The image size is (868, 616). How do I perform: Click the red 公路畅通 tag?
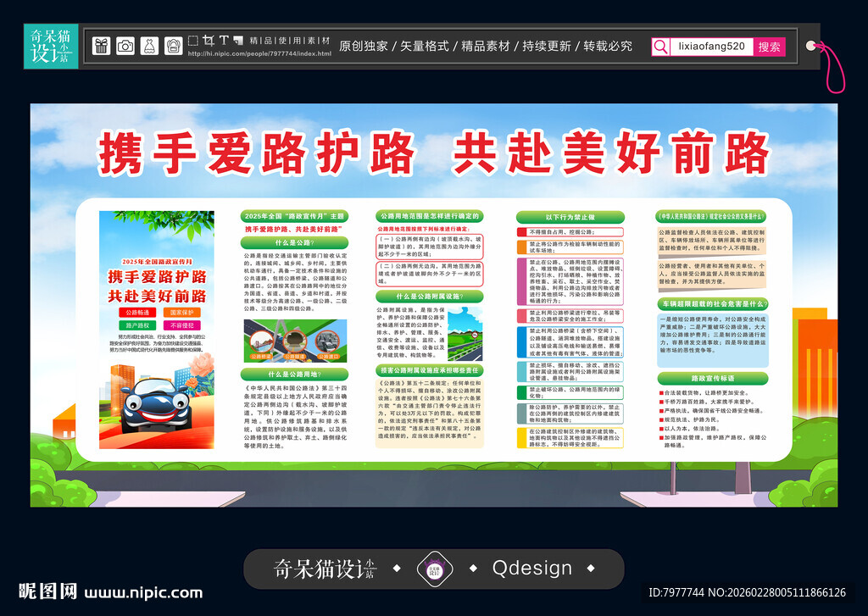[139, 313]
